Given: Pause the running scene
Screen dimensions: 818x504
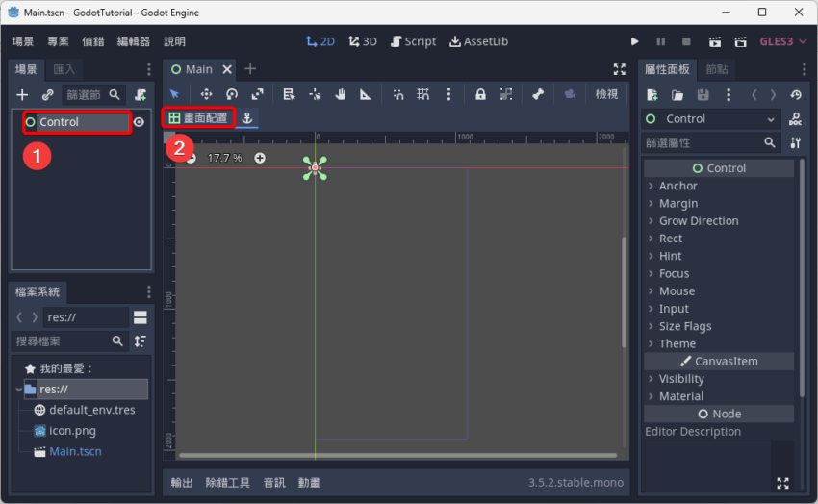Looking at the screenshot, I should (660, 41).
